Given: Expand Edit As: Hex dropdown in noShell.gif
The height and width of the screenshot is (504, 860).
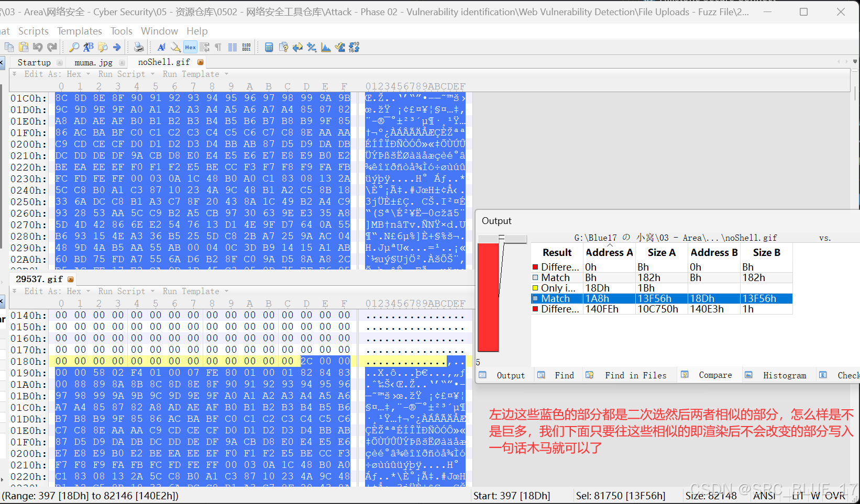Looking at the screenshot, I should [x=57, y=74].
